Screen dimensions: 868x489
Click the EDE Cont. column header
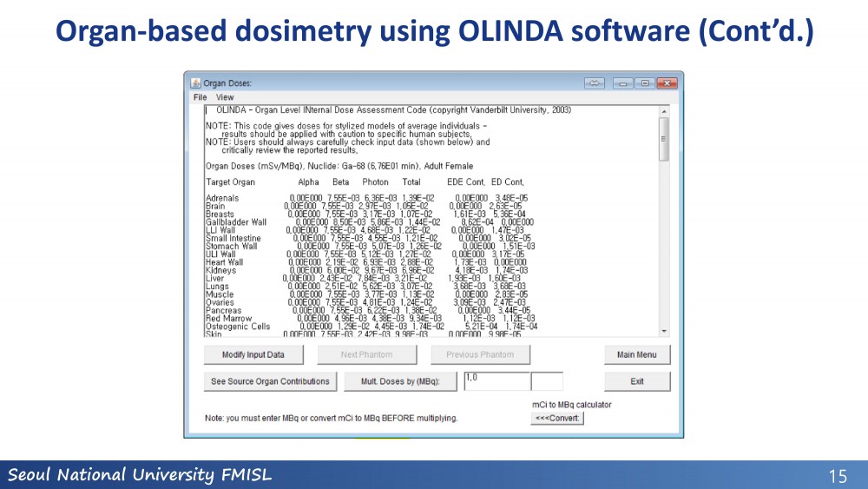tap(466, 182)
